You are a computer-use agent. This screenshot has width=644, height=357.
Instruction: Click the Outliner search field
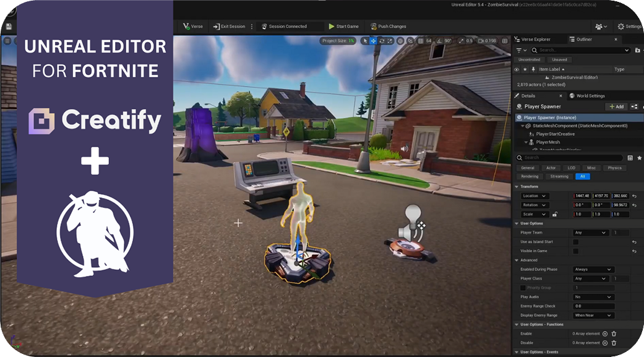tap(580, 50)
